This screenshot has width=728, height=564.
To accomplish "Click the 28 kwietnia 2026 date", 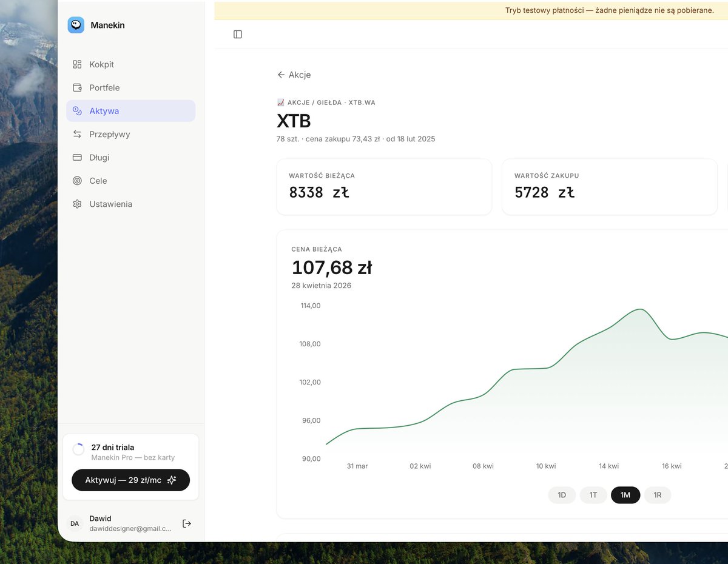I will tap(322, 286).
